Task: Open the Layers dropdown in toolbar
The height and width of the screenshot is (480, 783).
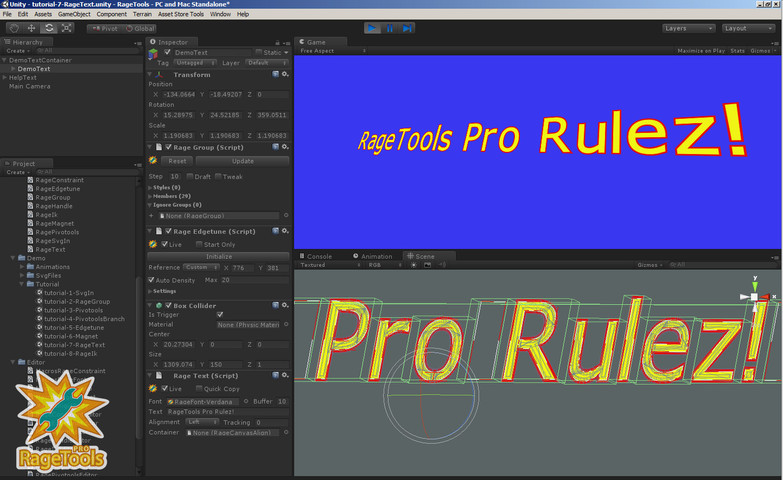Action: 689,28
